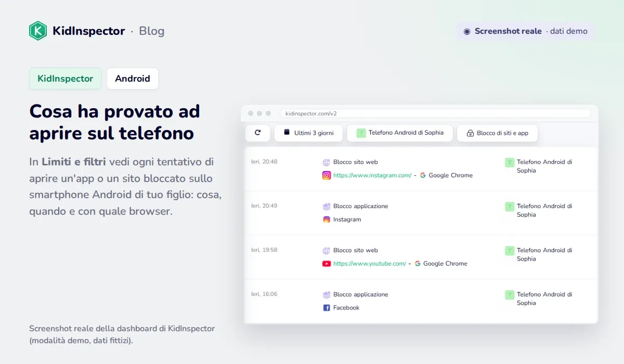
Task: Click the Ieri, 20:49 timestamp
Action: pos(264,206)
